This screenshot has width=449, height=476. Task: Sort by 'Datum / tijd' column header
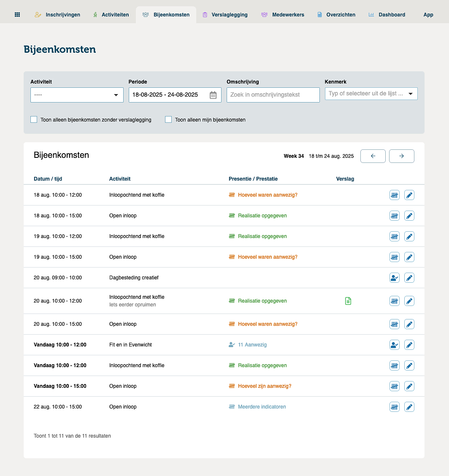pyautogui.click(x=48, y=179)
